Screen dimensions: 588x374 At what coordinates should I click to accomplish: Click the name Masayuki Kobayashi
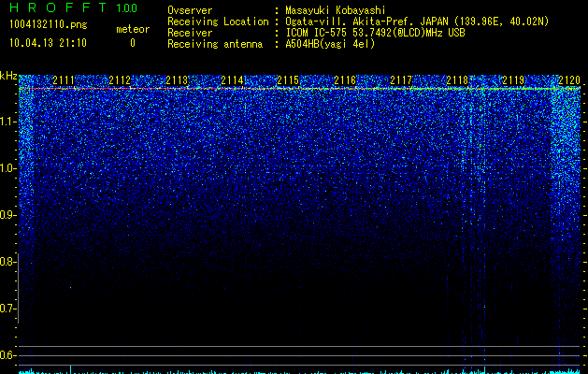tap(336, 10)
